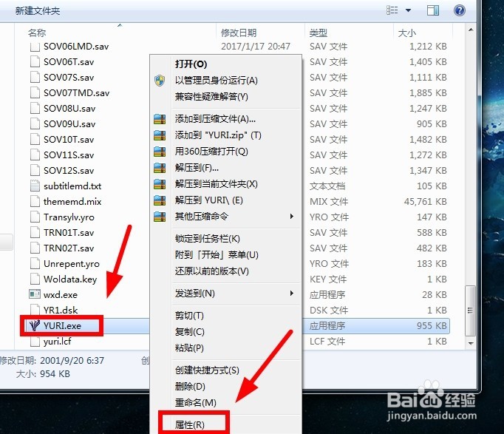Click the 955 KB size of YURI.exe
The width and height of the screenshot is (504, 434).
tap(432, 325)
